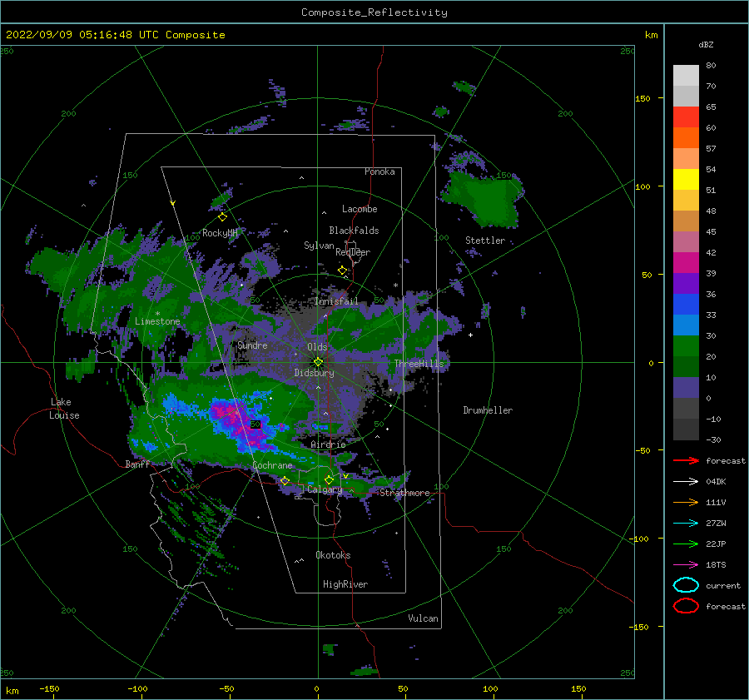The width and height of the screenshot is (749, 700).
Task: Click the Drumheller city label
Action: pos(488,410)
